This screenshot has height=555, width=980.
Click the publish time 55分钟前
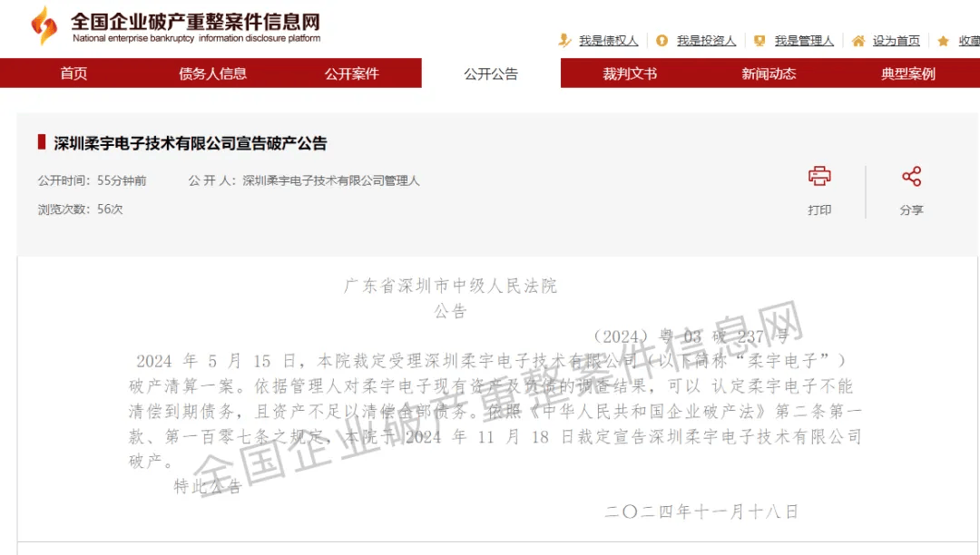[122, 180]
